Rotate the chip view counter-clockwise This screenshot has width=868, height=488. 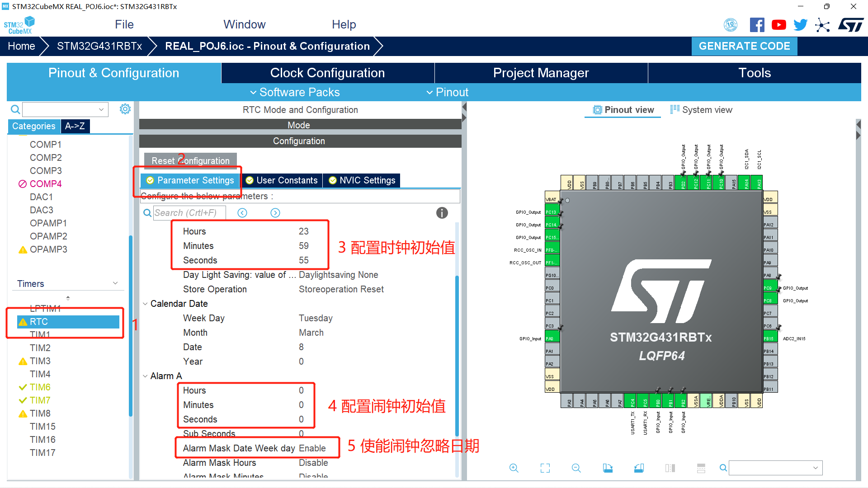click(x=639, y=468)
